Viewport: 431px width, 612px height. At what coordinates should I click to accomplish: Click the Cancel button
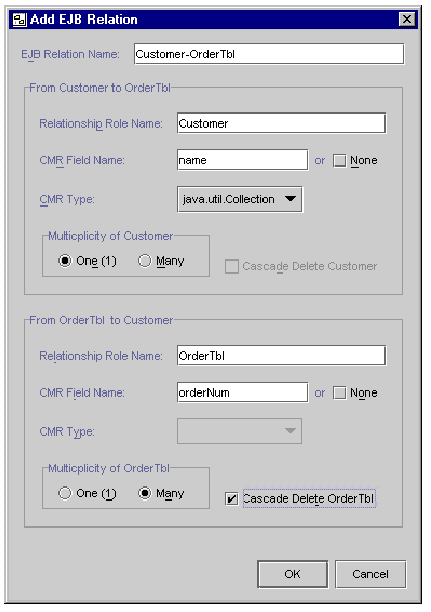pos(370,574)
